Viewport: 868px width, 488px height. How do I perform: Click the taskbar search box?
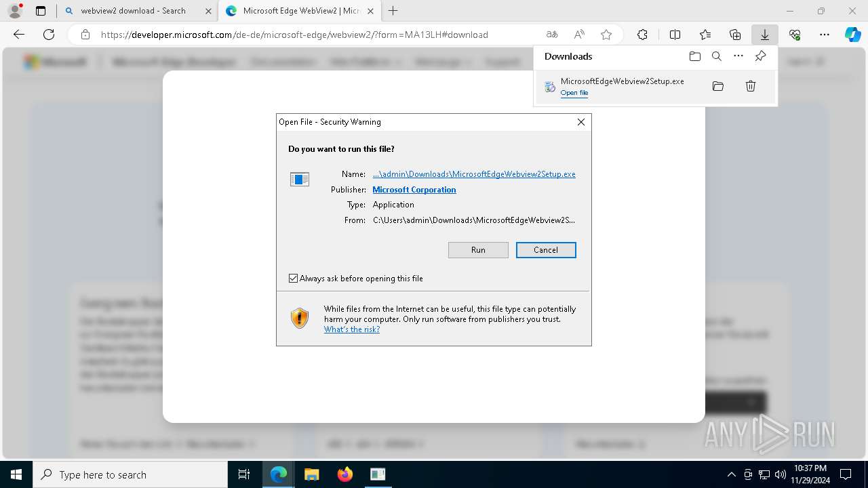click(130, 474)
